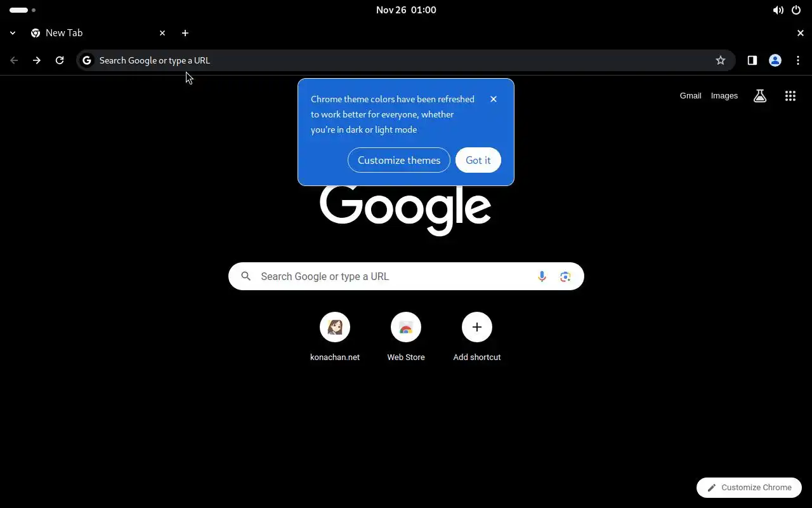The image size is (812, 508).
Task: Open the power menu in top bar
Action: pyautogui.click(x=796, y=10)
